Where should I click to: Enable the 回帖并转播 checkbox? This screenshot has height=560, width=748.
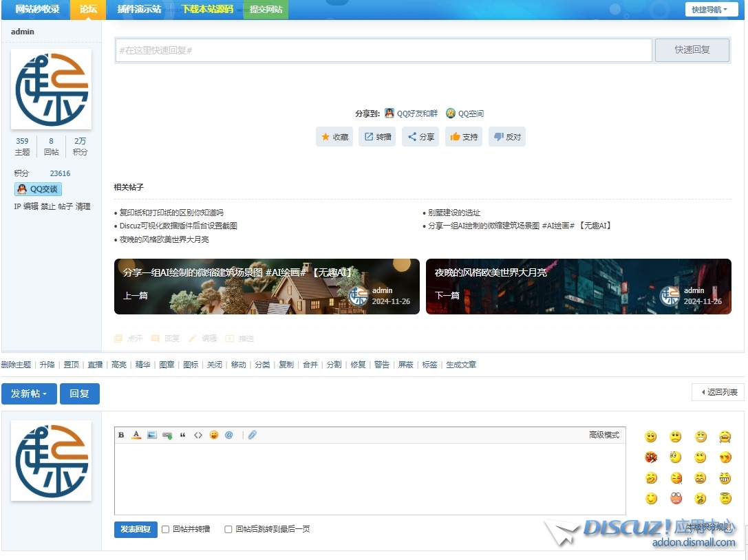[x=165, y=529]
